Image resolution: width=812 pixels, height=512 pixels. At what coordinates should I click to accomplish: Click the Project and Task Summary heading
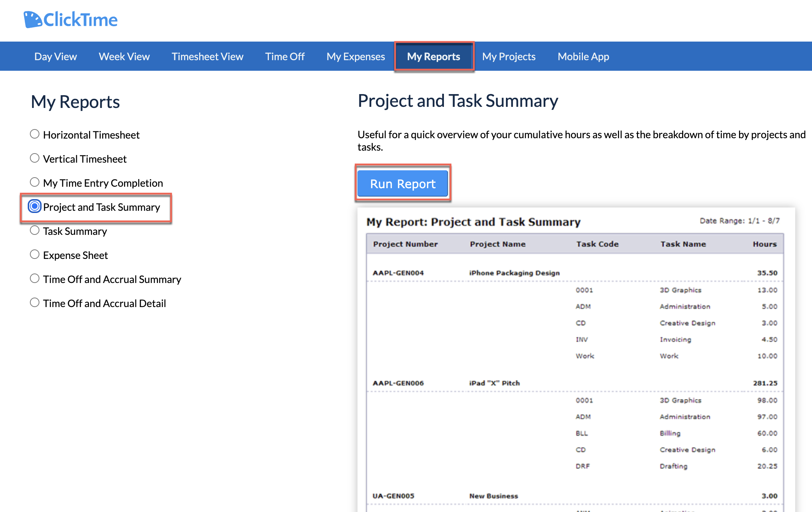coord(458,101)
